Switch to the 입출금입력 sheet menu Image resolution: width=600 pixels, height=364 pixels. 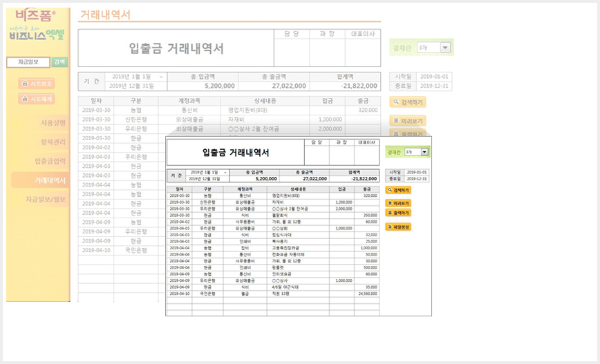coord(50,161)
